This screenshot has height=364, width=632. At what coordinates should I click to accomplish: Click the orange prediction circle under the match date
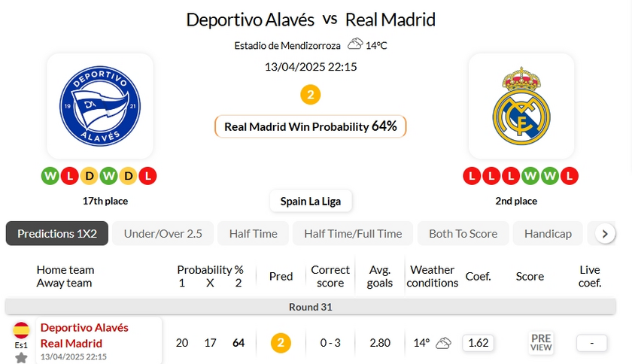pyautogui.click(x=310, y=95)
